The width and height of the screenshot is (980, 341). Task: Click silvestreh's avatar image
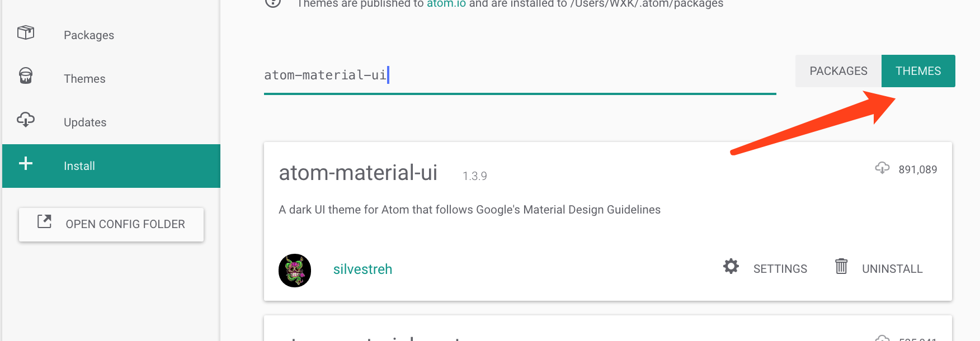295,271
